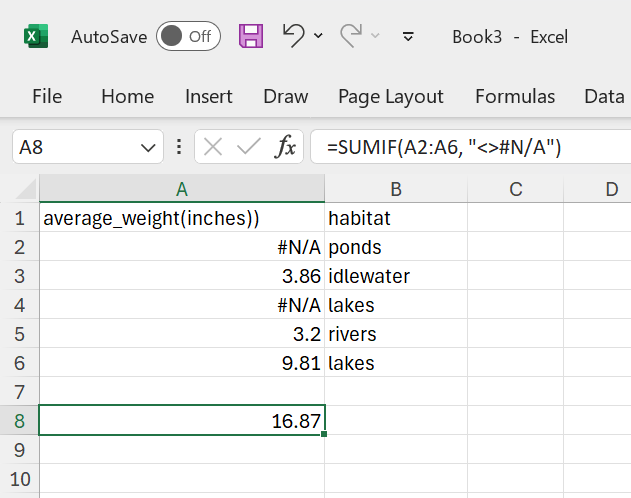This screenshot has width=631, height=498.
Task: Expand the Name Box dropdown arrow
Action: [146, 148]
